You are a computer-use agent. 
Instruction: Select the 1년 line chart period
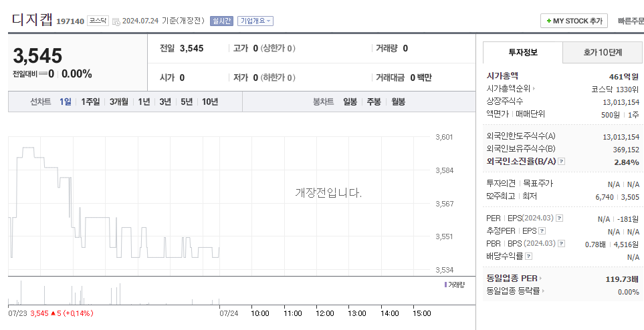pyautogui.click(x=144, y=102)
